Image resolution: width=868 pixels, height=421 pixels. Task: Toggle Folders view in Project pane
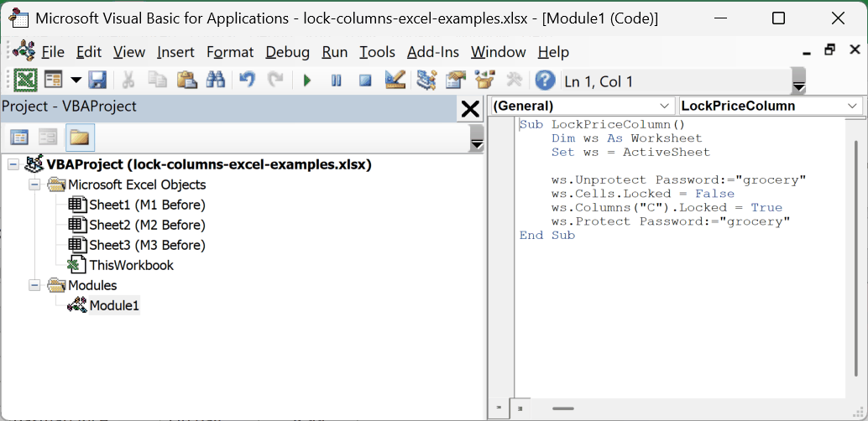(80, 138)
